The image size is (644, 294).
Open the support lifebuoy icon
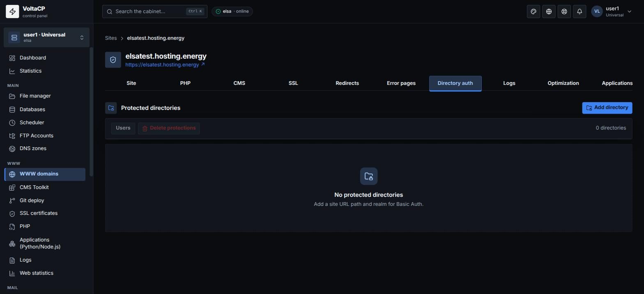pyautogui.click(x=564, y=11)
